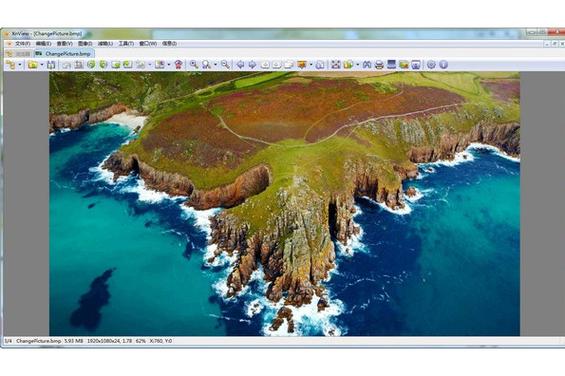Click the Print printer icon
Viewport: 565px width, 376px height.
tap(379, 65)
